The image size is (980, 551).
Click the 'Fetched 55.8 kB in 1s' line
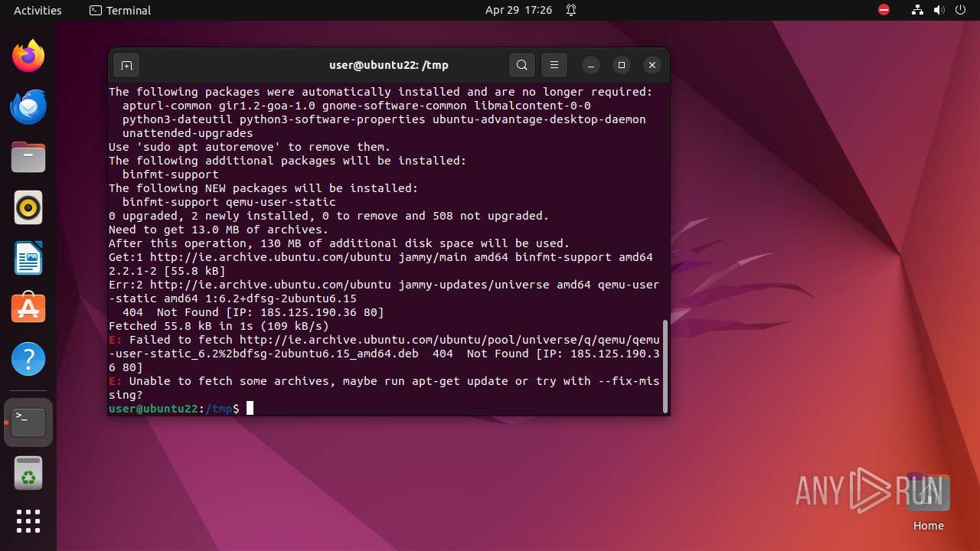pyautogui.click(x=219, y=326)
